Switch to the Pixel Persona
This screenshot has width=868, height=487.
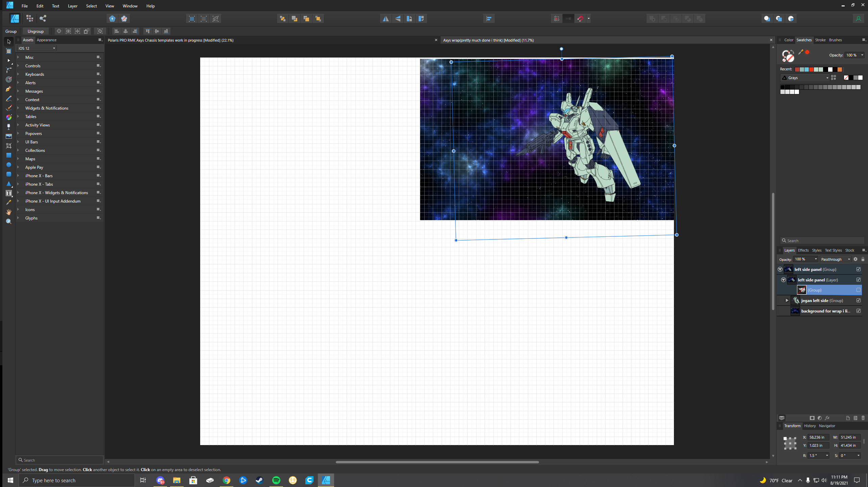point(30,18)
